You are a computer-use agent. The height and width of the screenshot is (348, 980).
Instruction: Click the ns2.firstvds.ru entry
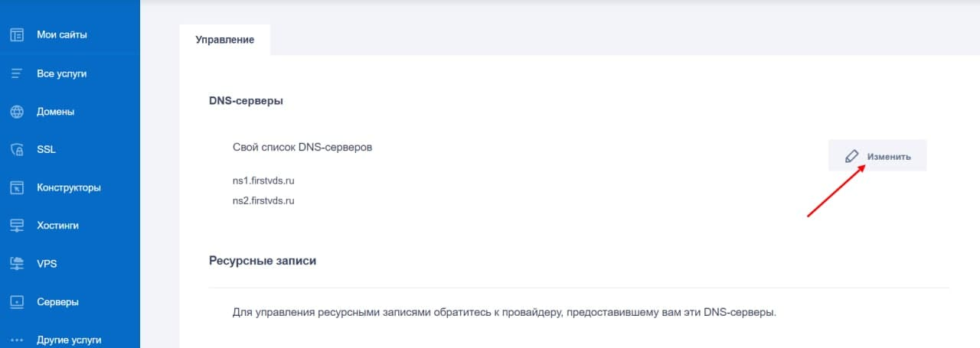pos(263,200)
